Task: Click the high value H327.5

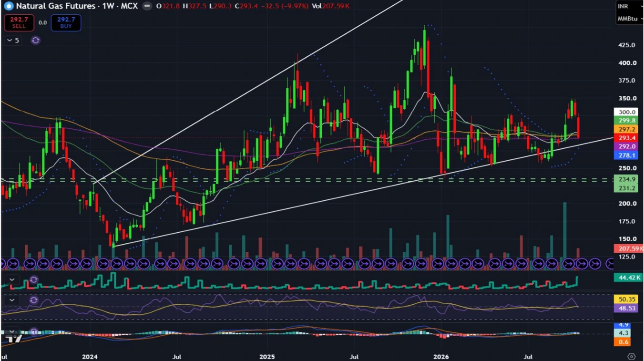Action: pyautogui.click(x=194, y=6)
